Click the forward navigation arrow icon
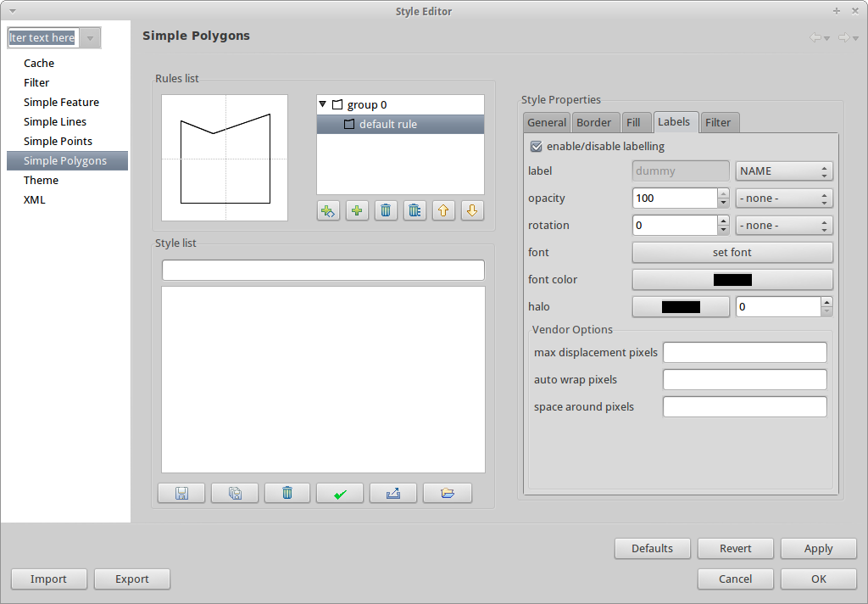This screenshot has width=868, height=604. click(843, 37)
